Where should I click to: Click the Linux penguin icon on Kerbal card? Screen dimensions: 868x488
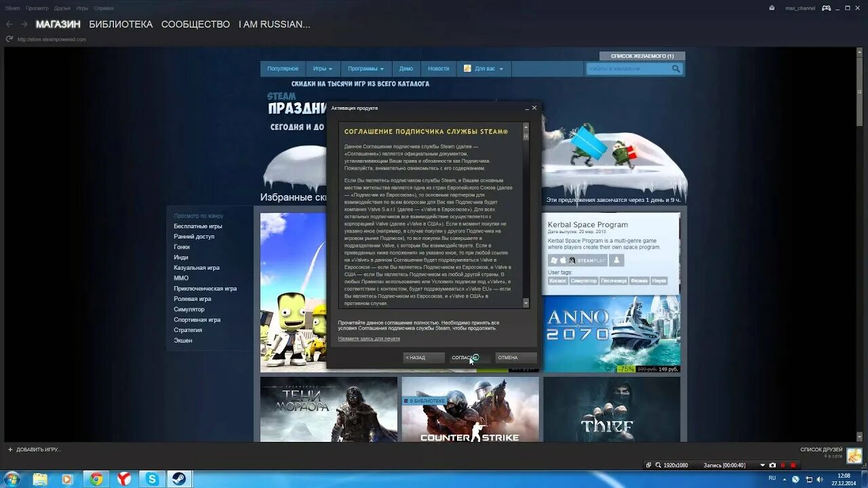click(572, 260)
